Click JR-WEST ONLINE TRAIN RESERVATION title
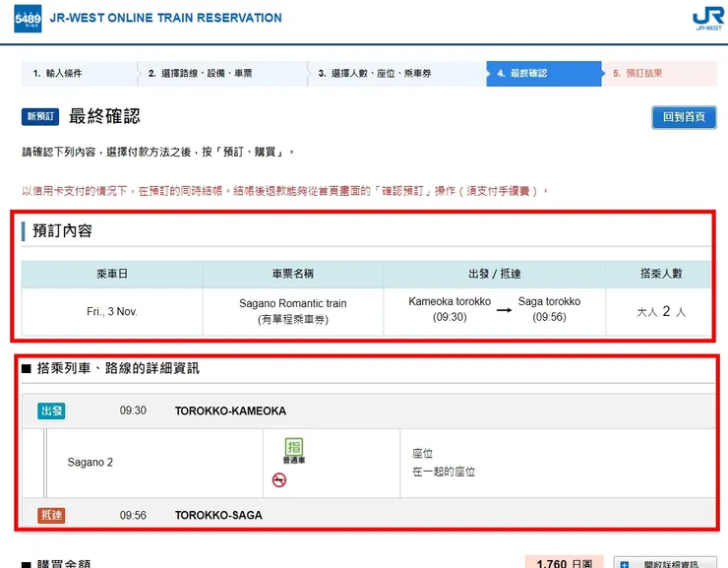728x568 pixels. click(x=165, y=18)
